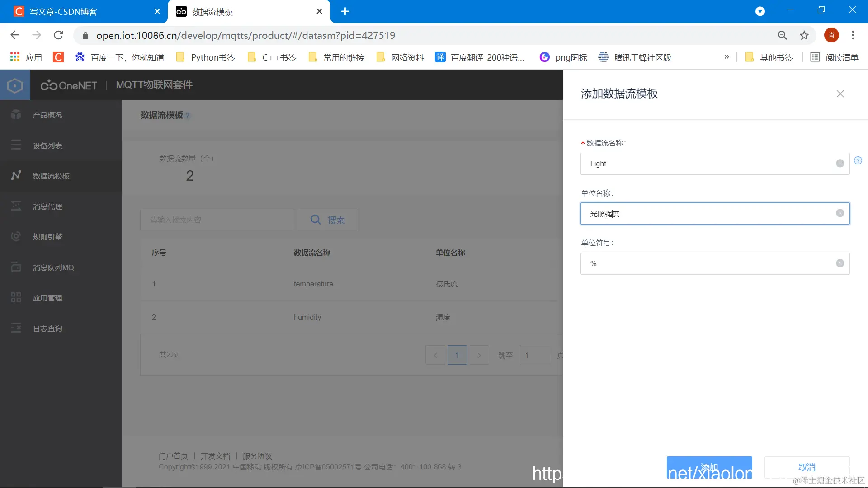Image resolution: width=868 pixels, height=488 pixels.
Task: Close the 添加数据流模板 panel
Action: point(840,94)
